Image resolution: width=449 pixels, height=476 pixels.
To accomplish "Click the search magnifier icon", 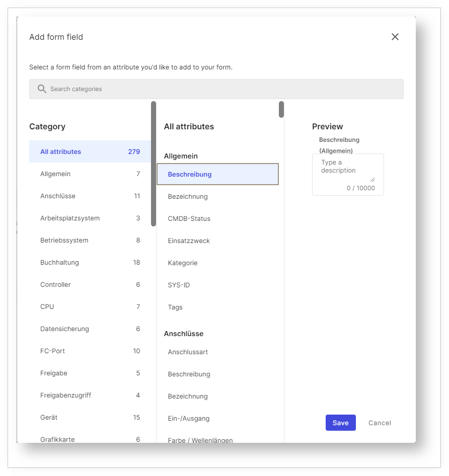I will click(42, 89).
